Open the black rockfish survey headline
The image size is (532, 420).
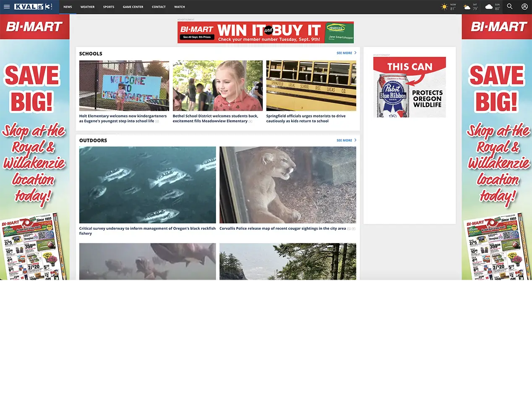147,231
